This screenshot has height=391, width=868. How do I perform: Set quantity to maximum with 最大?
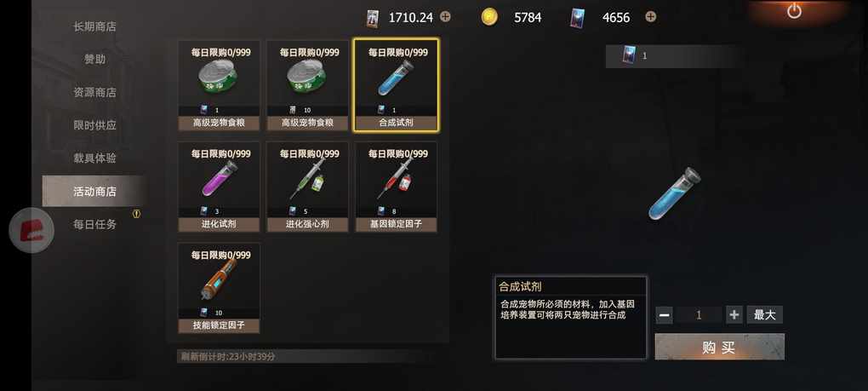[x=764, y=315]
